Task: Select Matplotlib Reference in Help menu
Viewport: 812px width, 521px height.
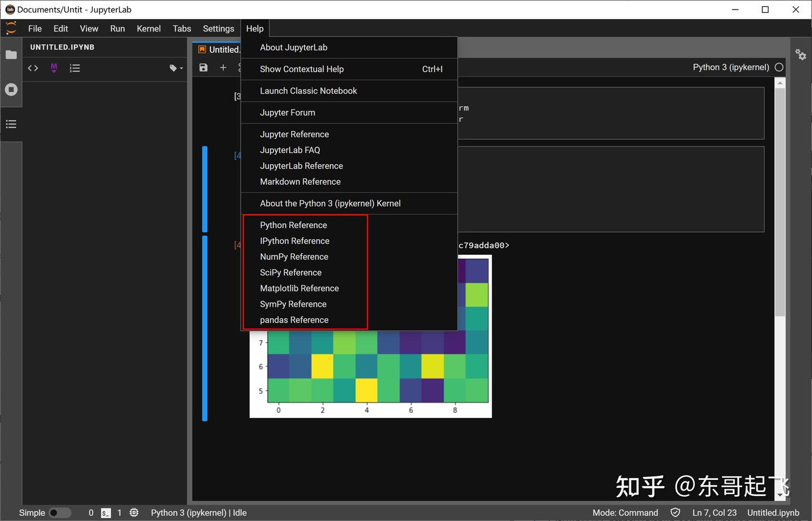Action: coord(299,288)
